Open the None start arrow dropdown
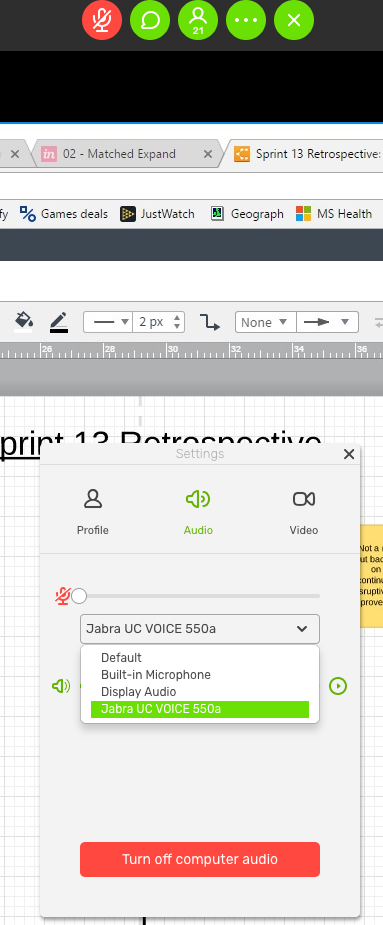Screen dimensions: 383x925 (x=266, y=322)
